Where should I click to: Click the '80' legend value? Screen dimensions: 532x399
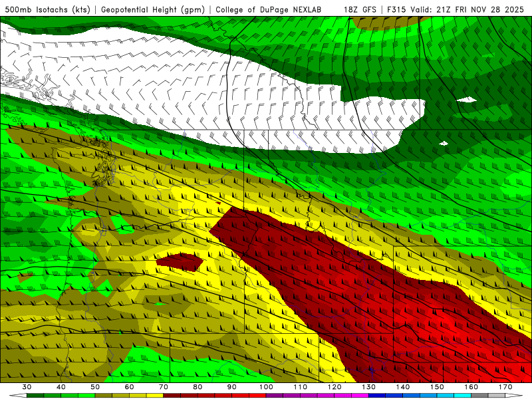tap(198, 387)
